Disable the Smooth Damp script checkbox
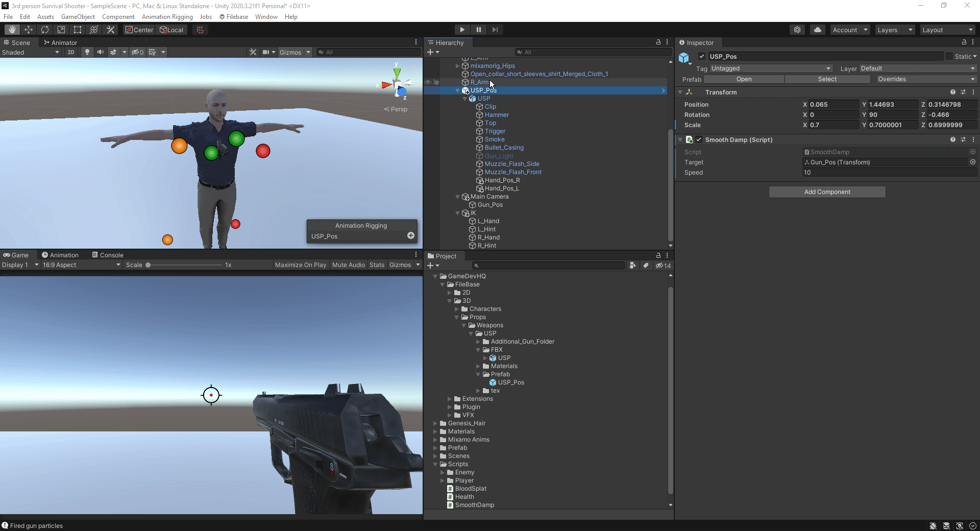This screenshot has height=531, width=980. 699,139
